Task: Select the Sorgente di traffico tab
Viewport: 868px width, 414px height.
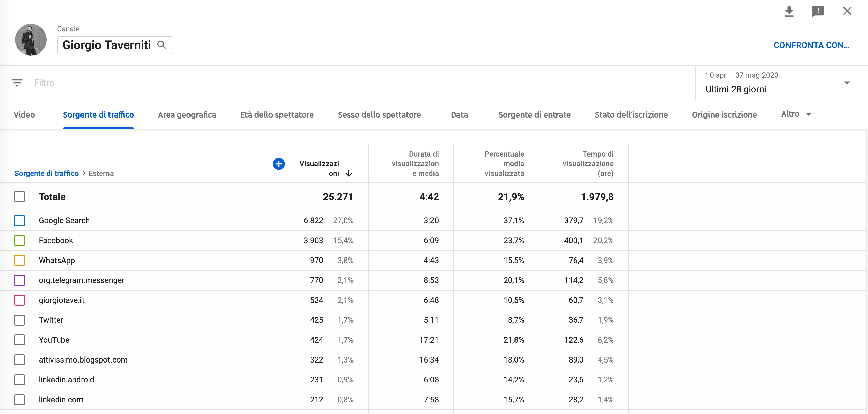Action: tap(98, 115)
